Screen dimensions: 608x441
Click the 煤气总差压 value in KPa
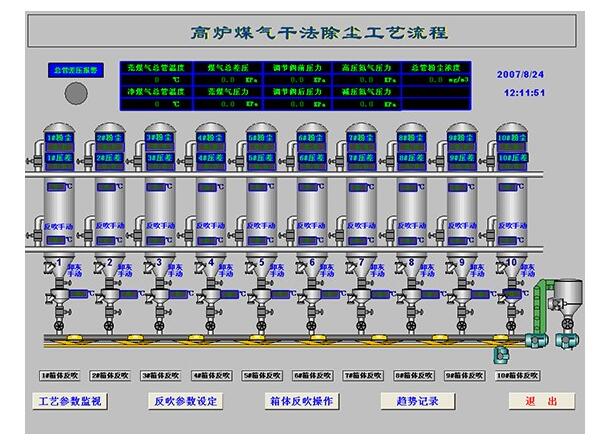pos(228,80)
